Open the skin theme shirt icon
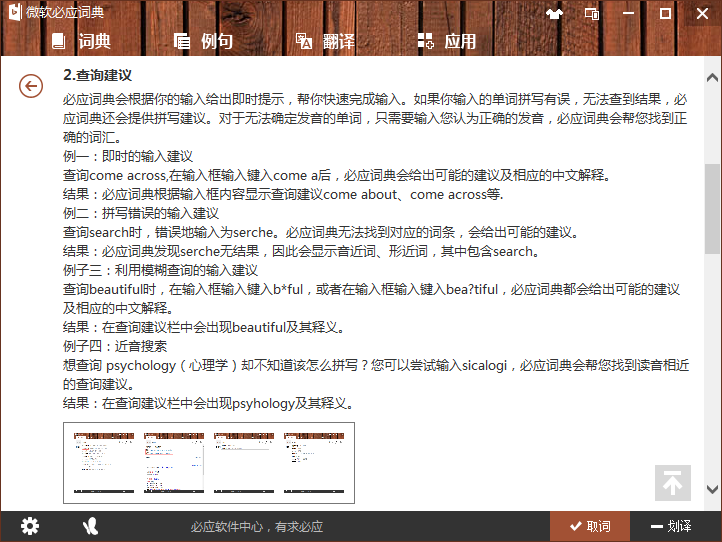The width and height of the screenshot is (722, 542). pyautogui.click(x=554, y=13)
